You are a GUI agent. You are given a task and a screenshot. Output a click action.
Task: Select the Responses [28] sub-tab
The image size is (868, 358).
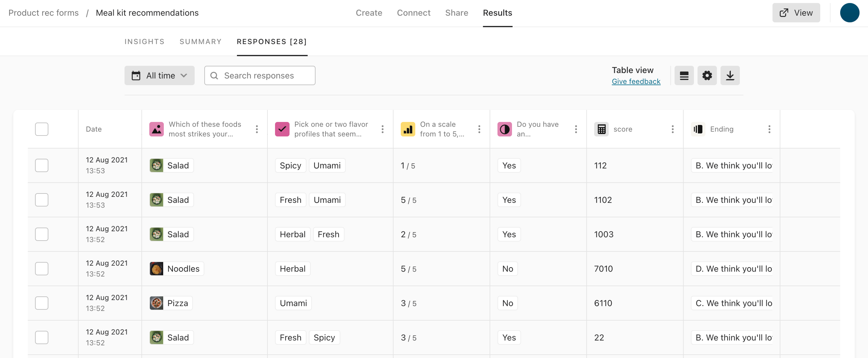coord(272,42)
